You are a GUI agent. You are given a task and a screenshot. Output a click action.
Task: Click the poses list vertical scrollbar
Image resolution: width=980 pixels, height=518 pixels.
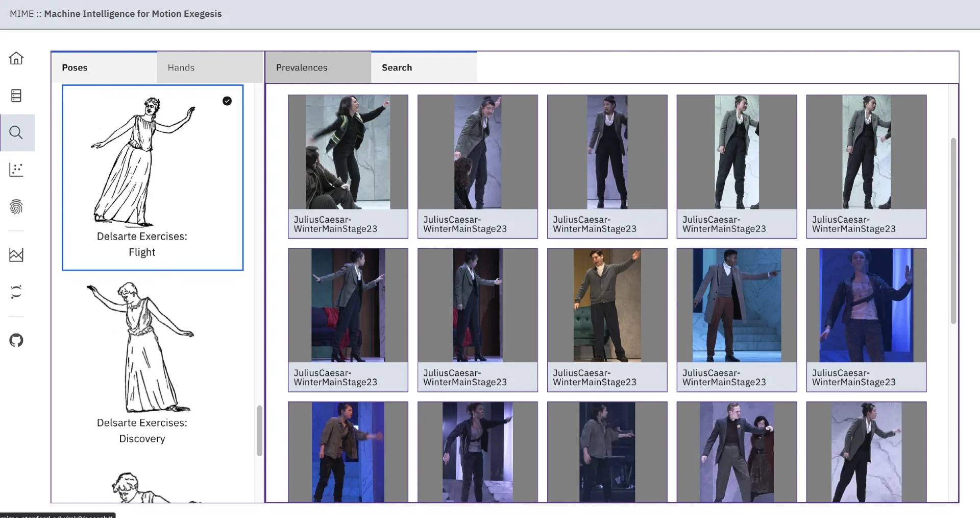tap(259, 430)
